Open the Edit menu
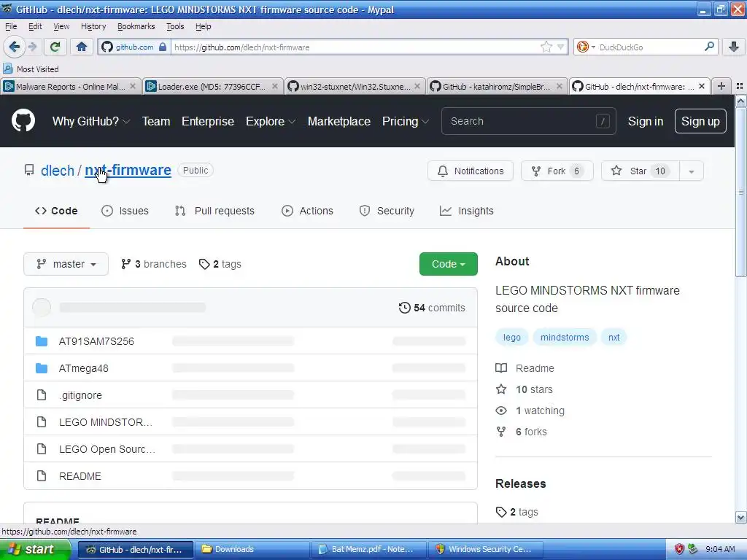 35,26
